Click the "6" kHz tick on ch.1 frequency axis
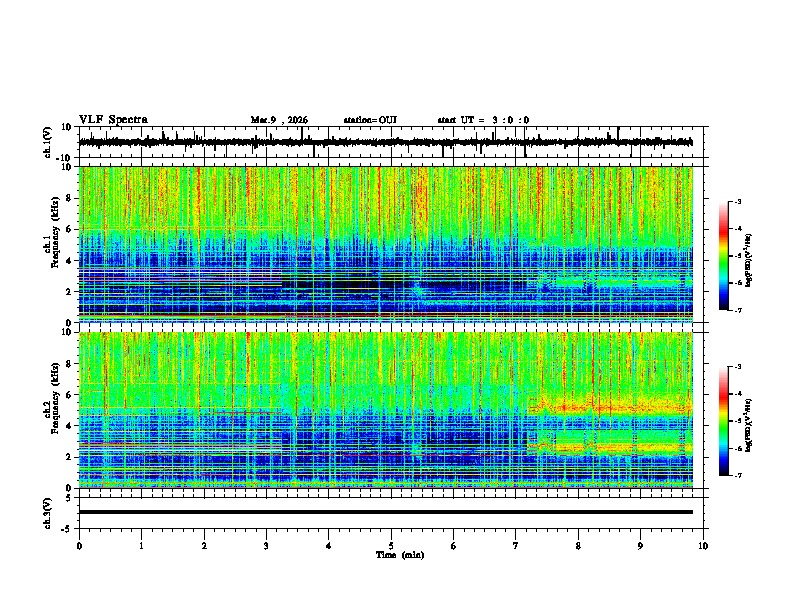The image size is (792, 612). (69, 229)
